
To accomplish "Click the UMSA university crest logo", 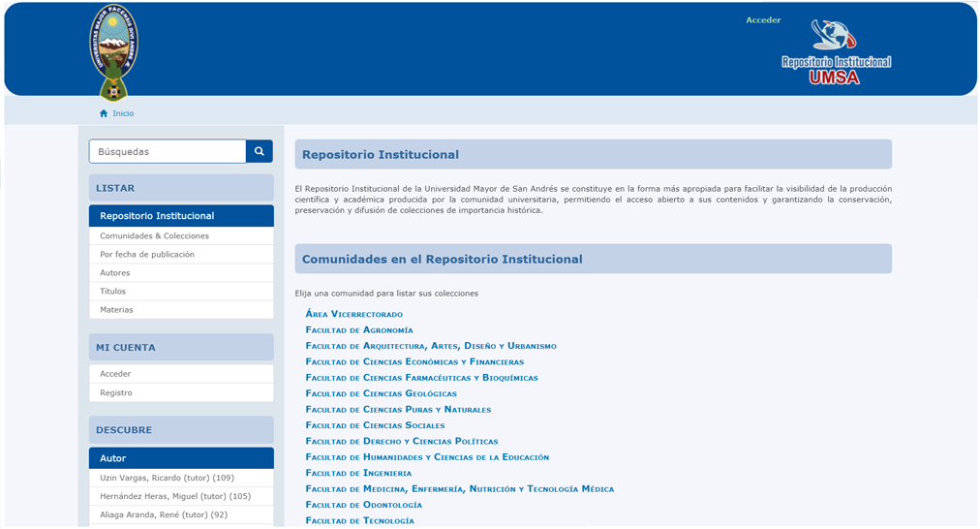I will point(114,52).
